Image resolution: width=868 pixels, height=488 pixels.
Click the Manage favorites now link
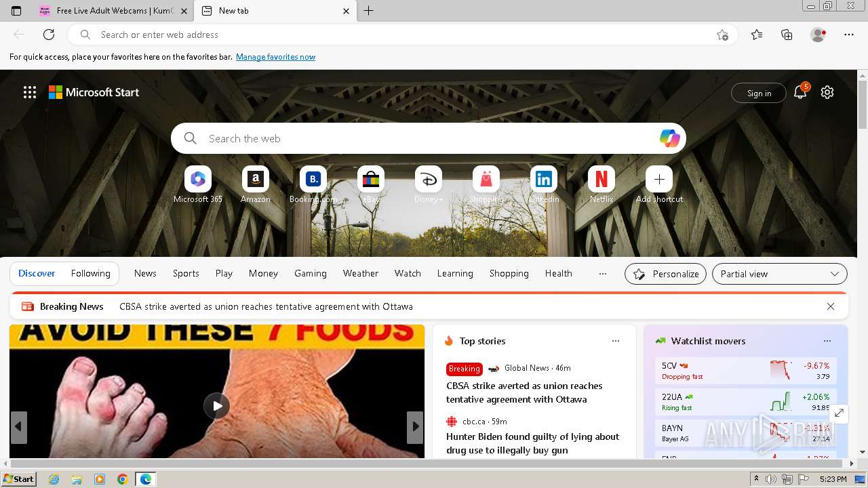pyautogui.click(x=275, y=57)
